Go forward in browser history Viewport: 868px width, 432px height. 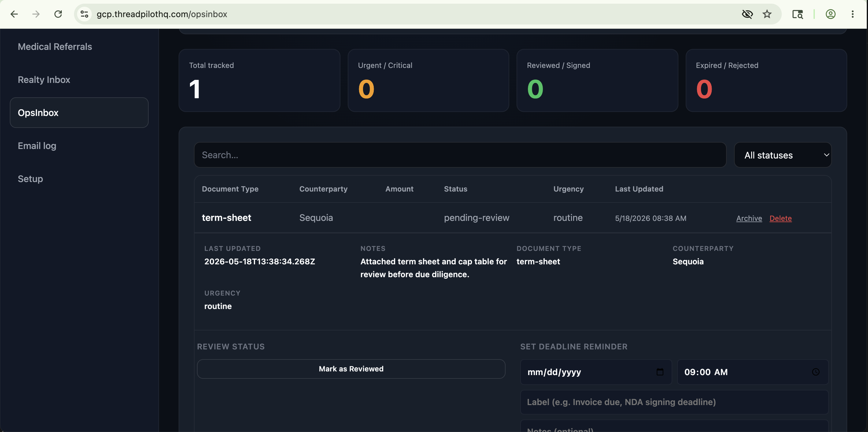point(36,14)
